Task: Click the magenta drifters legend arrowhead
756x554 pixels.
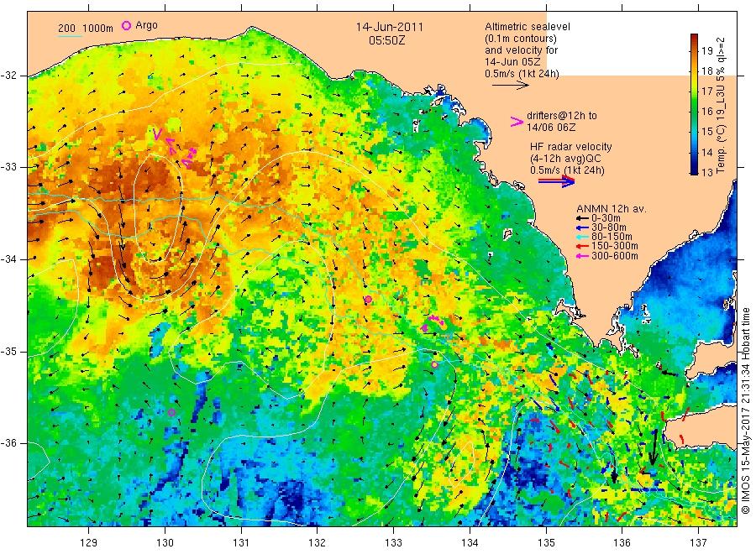Action: 517,122
